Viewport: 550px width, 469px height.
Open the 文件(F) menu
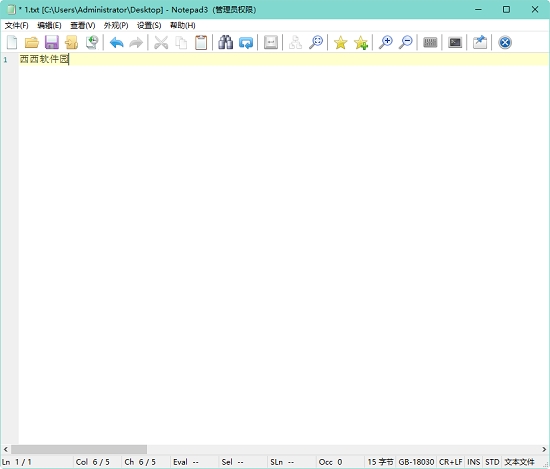[16, 25]
